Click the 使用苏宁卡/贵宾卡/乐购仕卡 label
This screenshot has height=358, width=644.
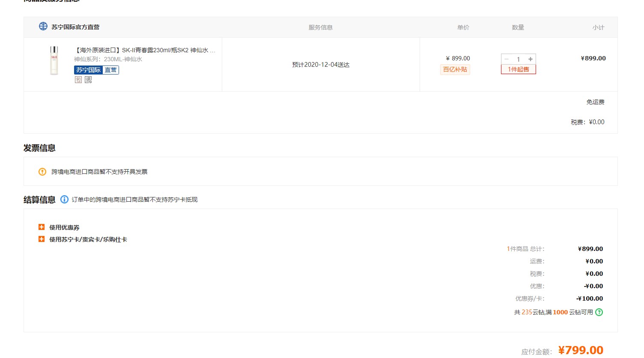click(x=88, y=239)
